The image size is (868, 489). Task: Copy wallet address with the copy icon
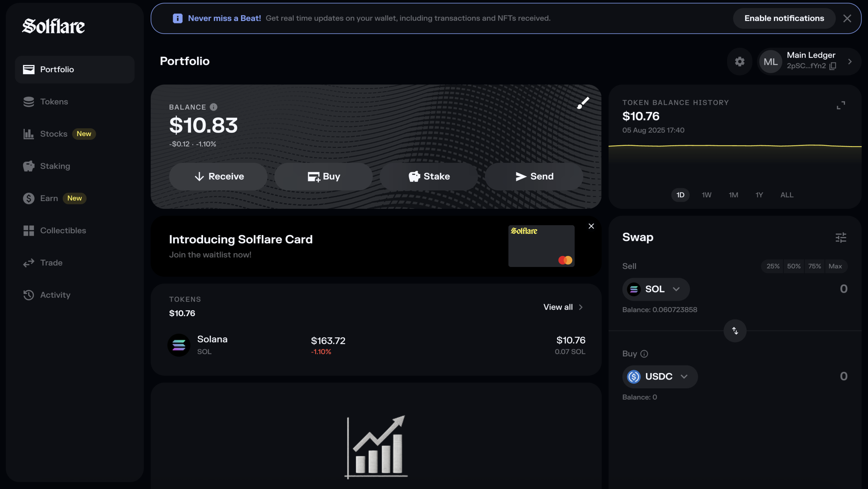[x=833, y=66]
